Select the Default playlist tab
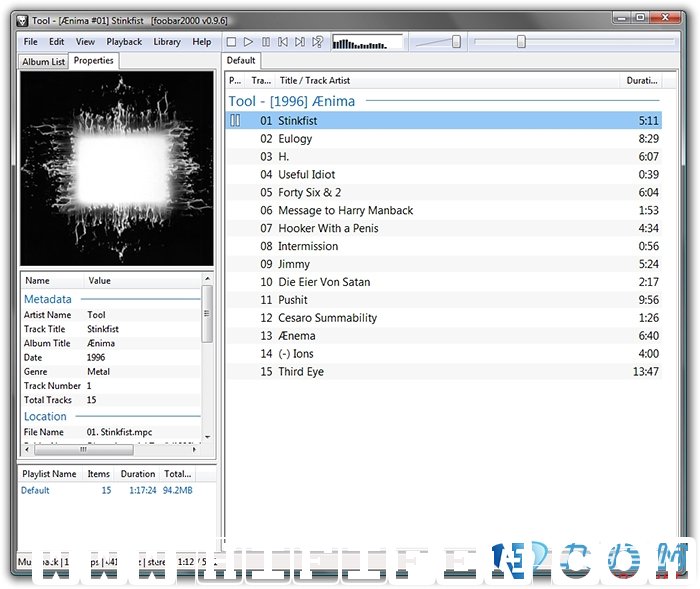 click(241, 60)
